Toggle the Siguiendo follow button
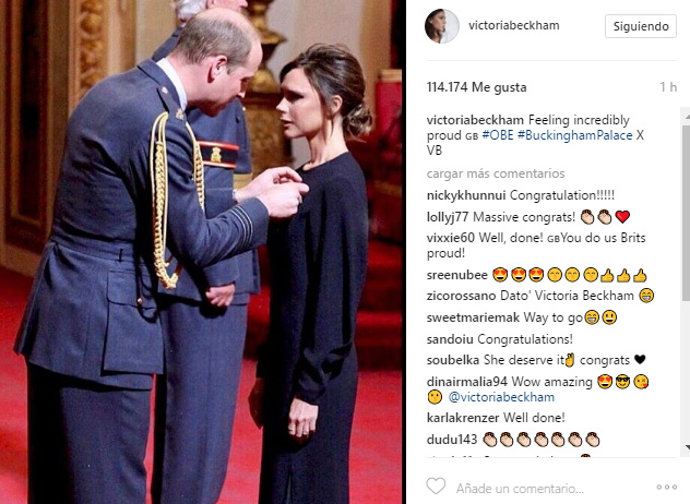The image size is (690, 504). pos(641,26)
